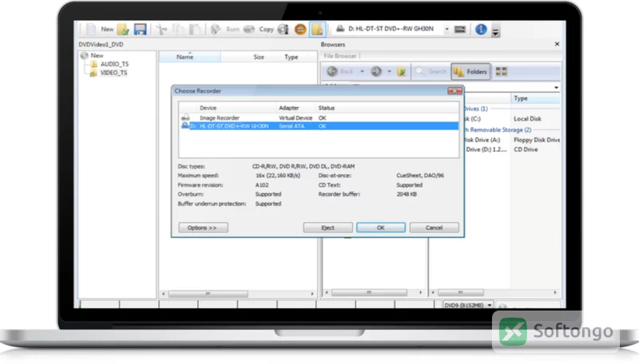Select the VIDEO_TS folder
This screenshot has width=639, height=364.
coord(113,73)
